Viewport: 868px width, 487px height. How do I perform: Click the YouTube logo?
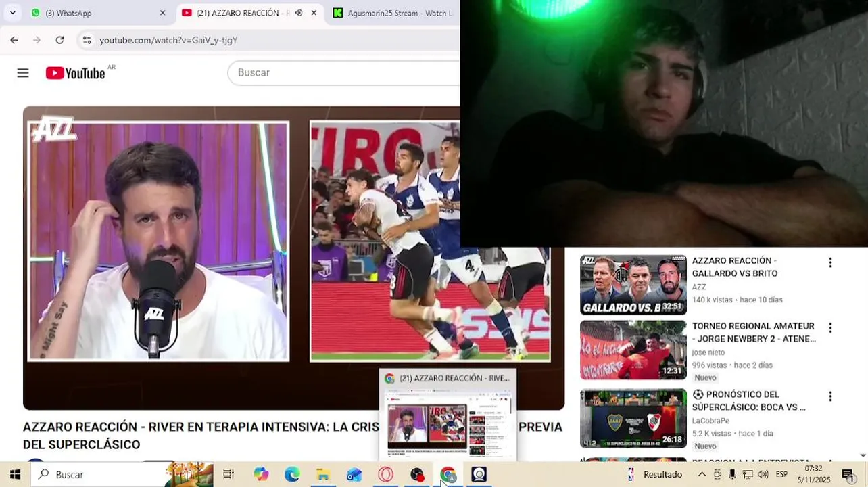[75, 73]
